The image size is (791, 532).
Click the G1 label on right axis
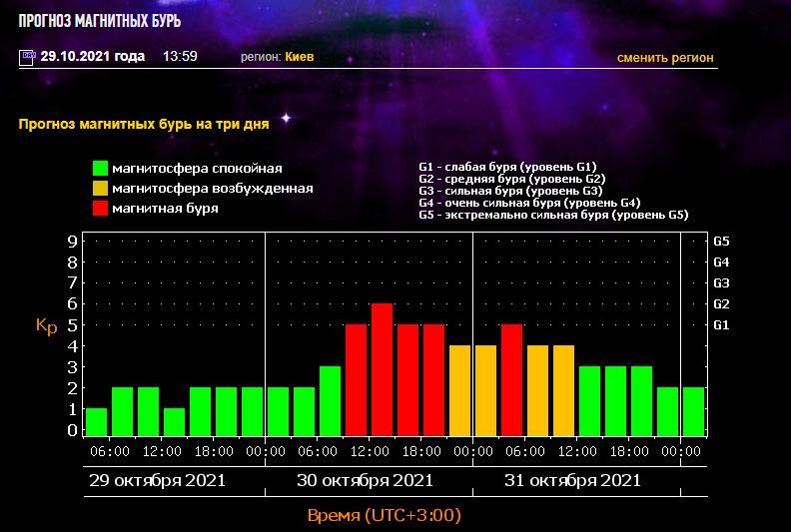[x=721, y=325]
